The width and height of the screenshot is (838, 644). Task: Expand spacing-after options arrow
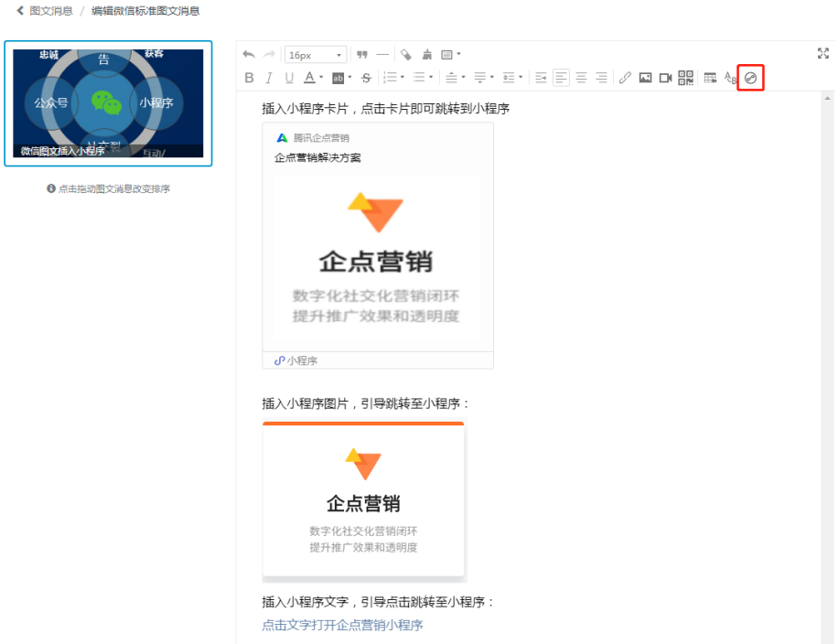point(491,78)
